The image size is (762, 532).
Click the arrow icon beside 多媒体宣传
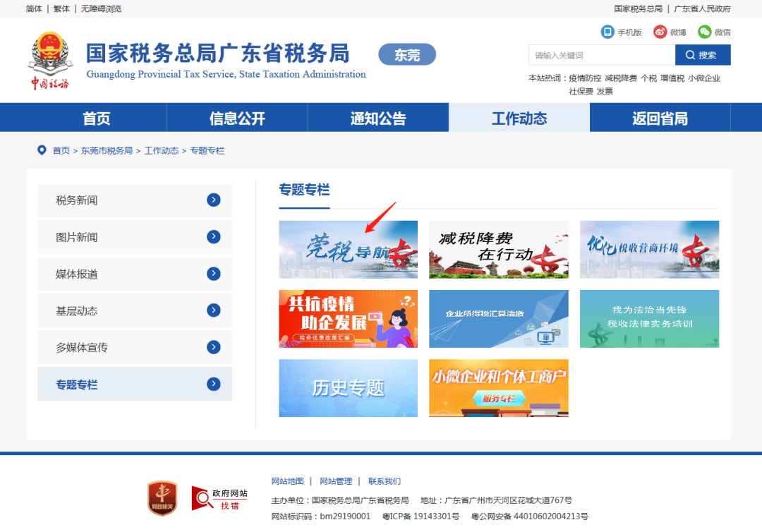(x=213, y=347)
